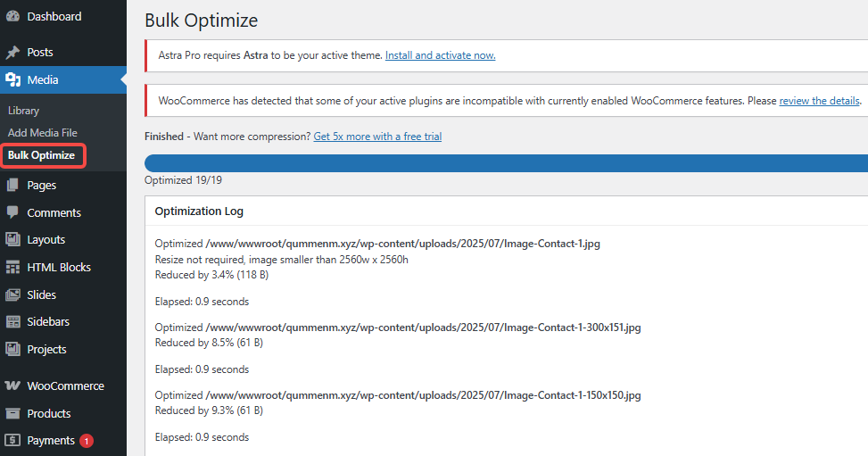Click the Slides icon
Image resolution: width=868 pixels, height=456 pixels.
13,295
